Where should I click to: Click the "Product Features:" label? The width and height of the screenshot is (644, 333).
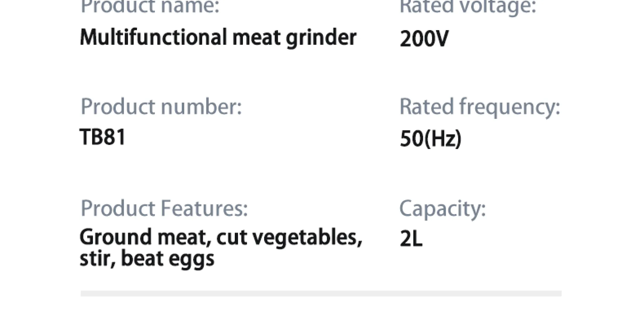(164, 208)
